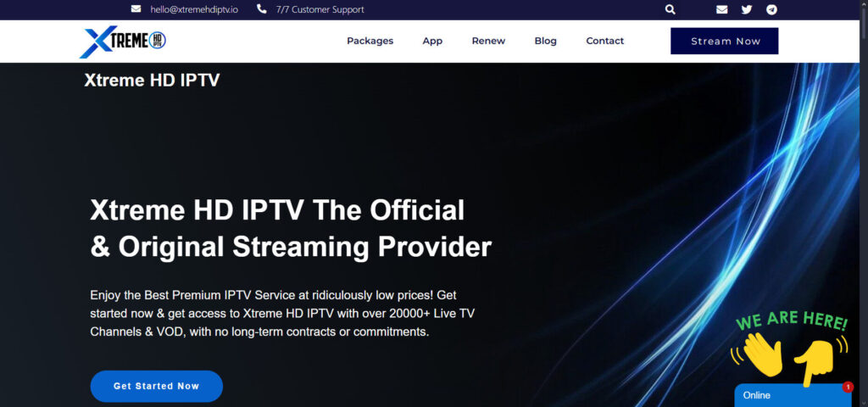Viewport: 868px width, 407px height.
Task: Click the hello@xtremehdiptv.io email link
Action: click(x=194, y=9)
